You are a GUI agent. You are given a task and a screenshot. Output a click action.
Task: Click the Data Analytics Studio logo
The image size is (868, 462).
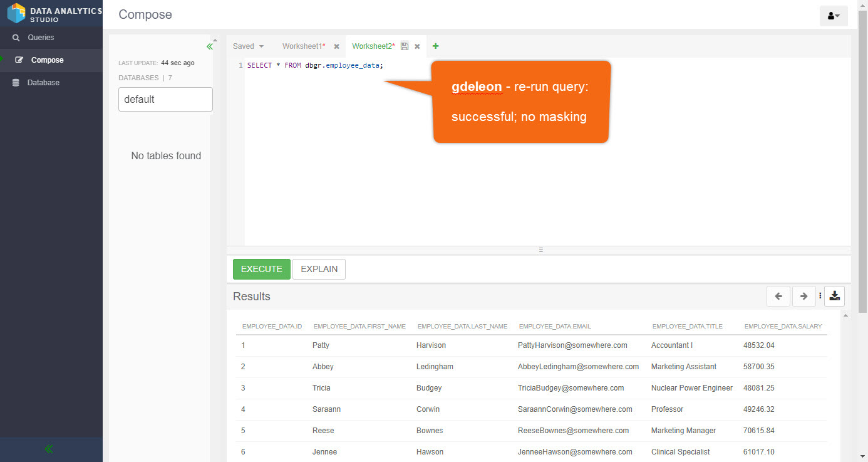coord(16,13)
